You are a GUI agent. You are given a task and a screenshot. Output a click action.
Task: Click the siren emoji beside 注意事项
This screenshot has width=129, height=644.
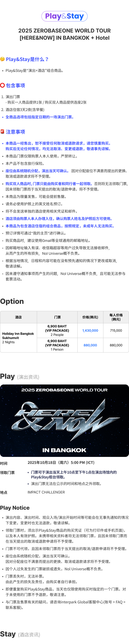click(3, 131)
